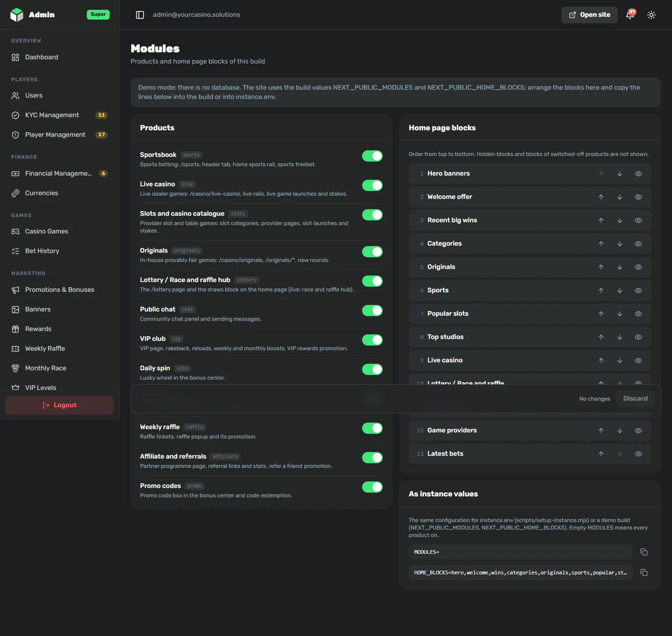Toggle the sidebar collapse icon

pos(140,15)
